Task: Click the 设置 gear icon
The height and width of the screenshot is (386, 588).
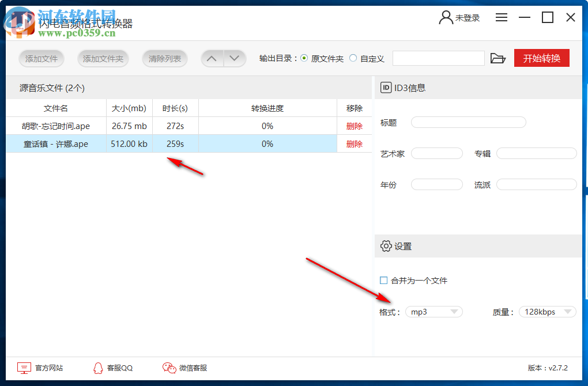Action: click(x=385, y=246)
